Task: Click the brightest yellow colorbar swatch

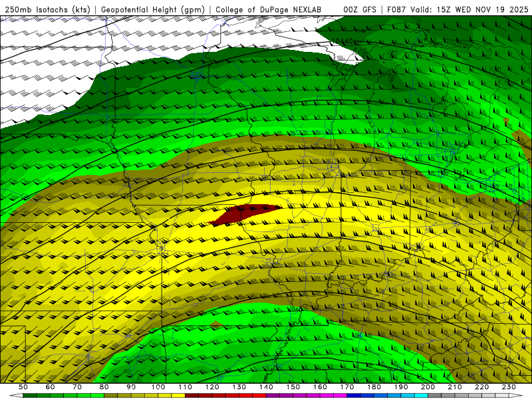Action: click(x=178, y=396)
